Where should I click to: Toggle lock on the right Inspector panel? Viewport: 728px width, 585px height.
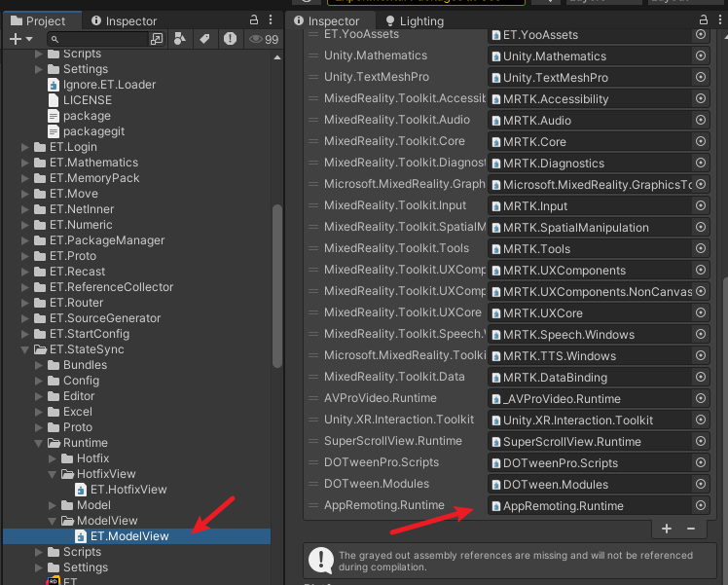(704, 19)
